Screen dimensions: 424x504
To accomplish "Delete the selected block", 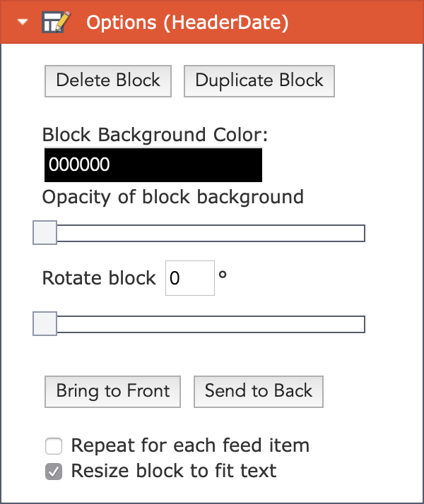I will click(108, 81).
